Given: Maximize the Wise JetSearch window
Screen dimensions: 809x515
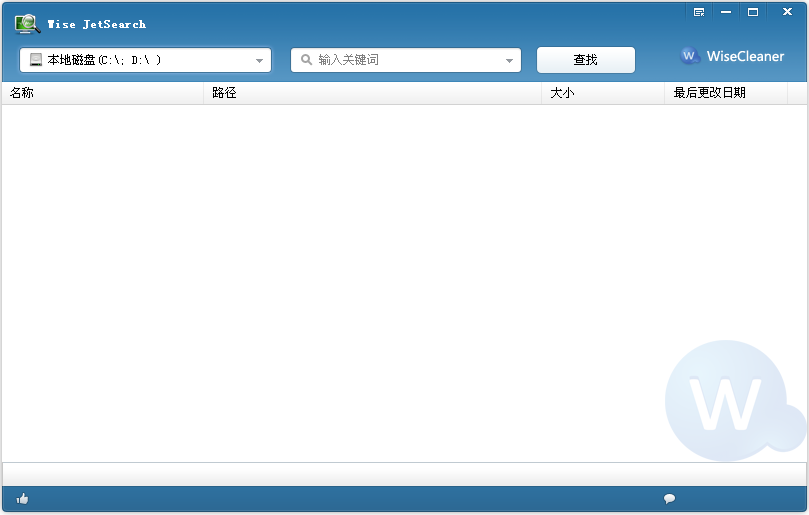Looking at the screenshot, I should [x=753, y=12].
